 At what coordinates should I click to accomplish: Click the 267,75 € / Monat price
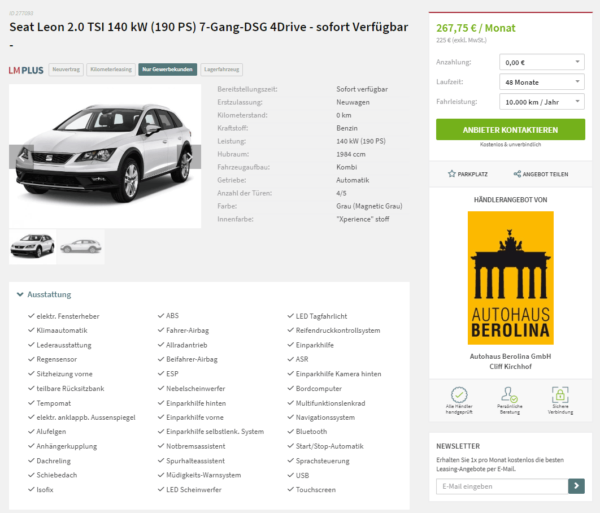tap(476, 28)
